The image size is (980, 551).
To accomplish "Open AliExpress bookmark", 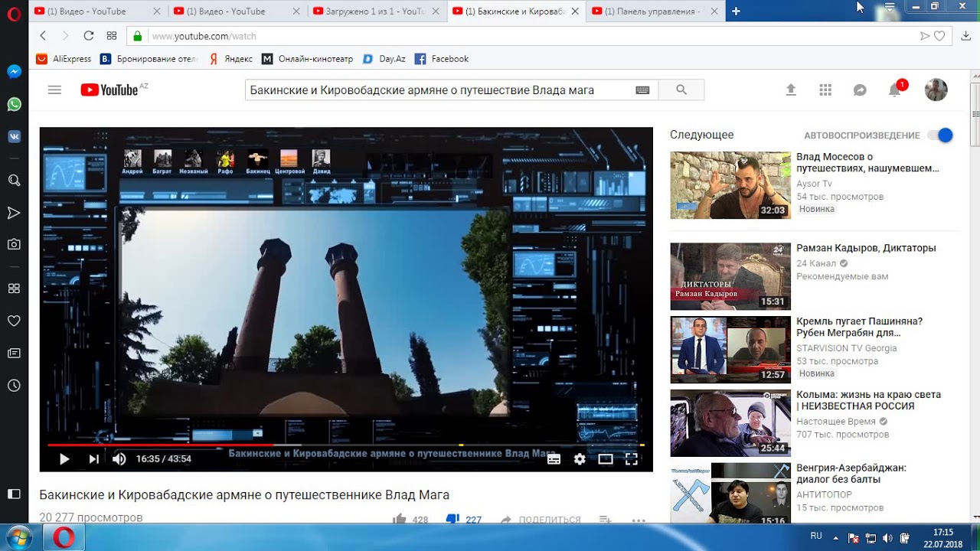I will [64, 59].
